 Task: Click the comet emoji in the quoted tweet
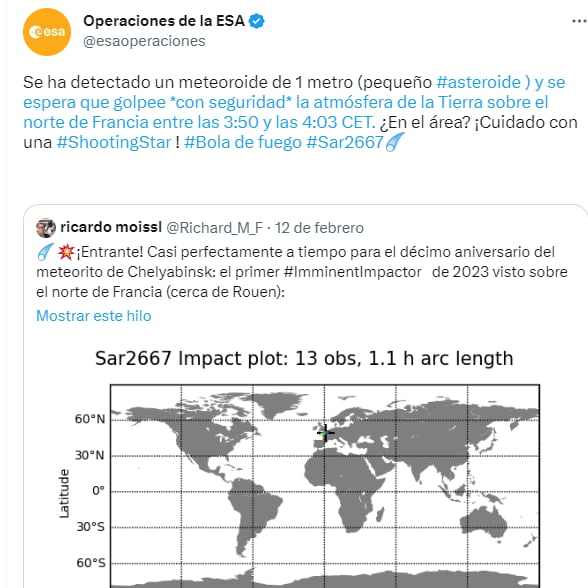point(45,252)
